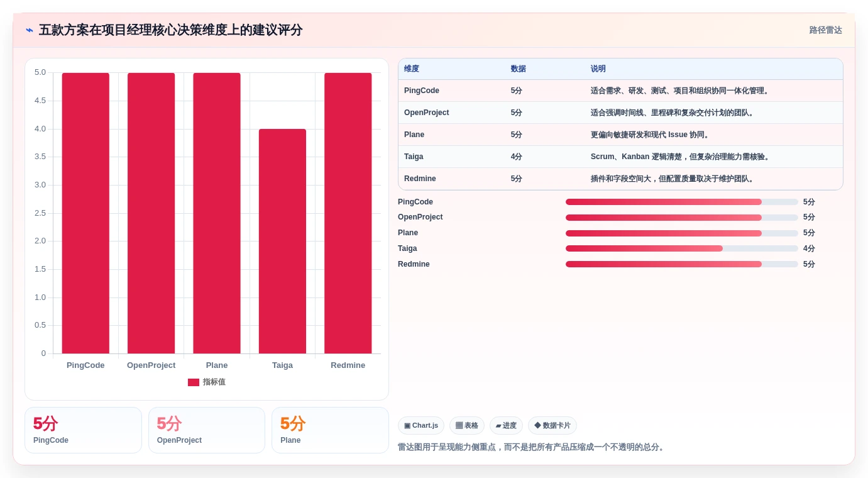Click the 路径雷达 label in header
The image size is (868, 478).
pyautogui.click(x=825, y=30)
